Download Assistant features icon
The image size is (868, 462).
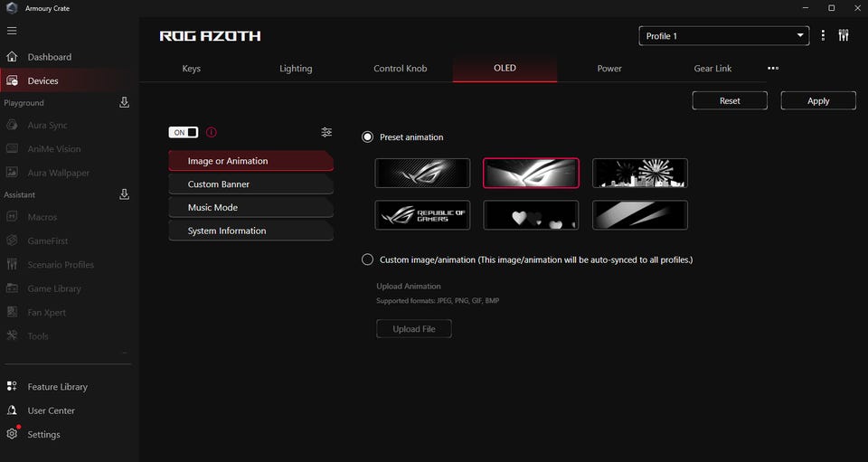(x=124, y=194)
